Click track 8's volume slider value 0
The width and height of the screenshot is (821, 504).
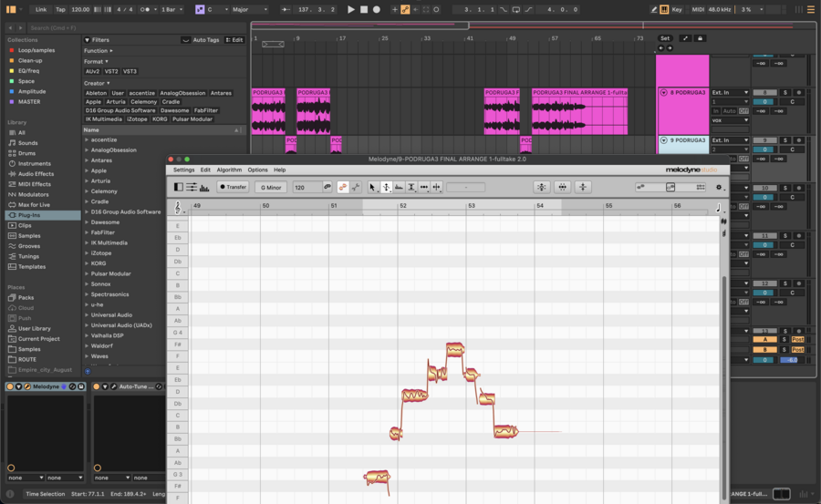764,101
